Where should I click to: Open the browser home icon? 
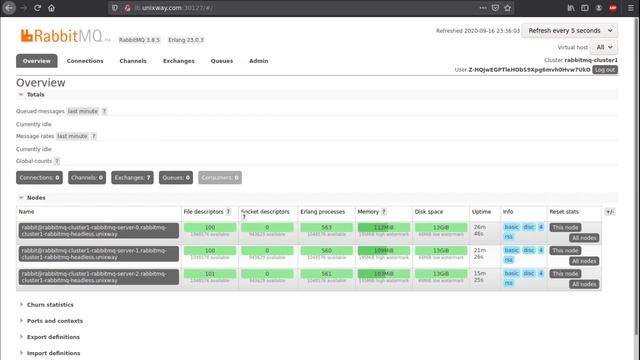(51, 8)
